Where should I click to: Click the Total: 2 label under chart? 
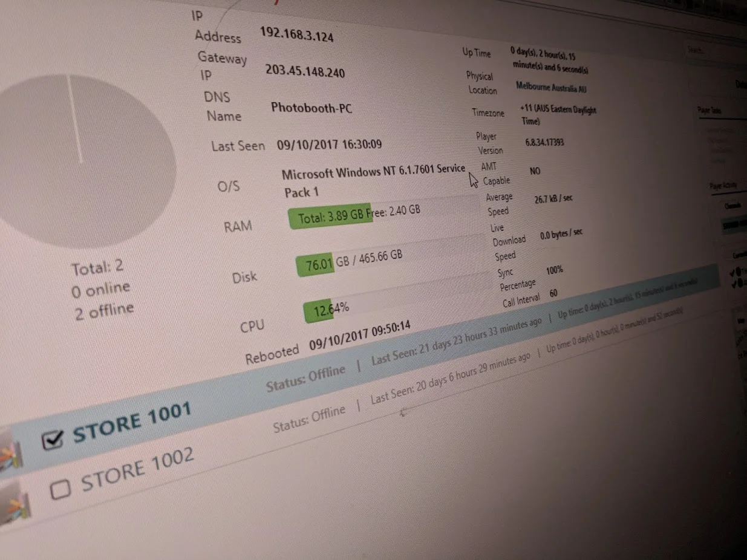point(97,267)
